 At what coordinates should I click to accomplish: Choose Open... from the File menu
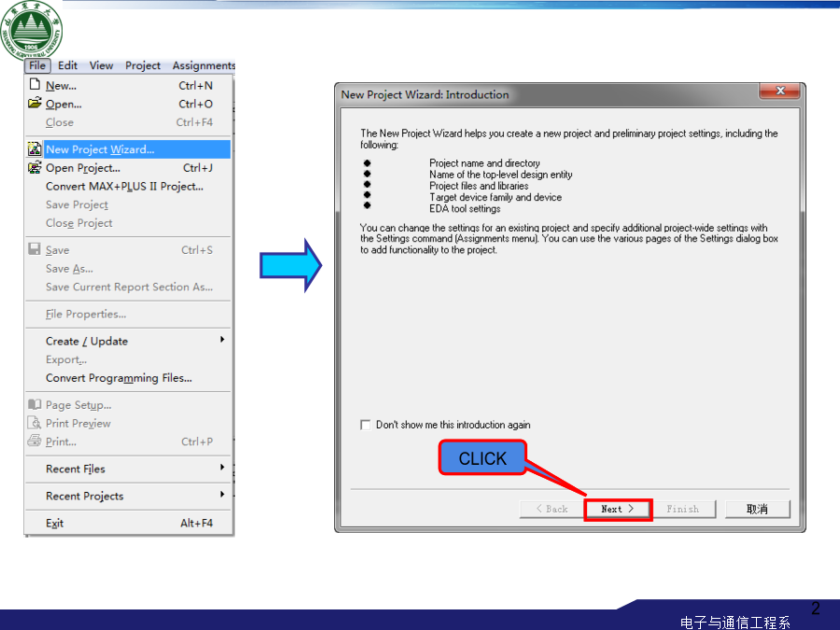click(x=129, y=104)
